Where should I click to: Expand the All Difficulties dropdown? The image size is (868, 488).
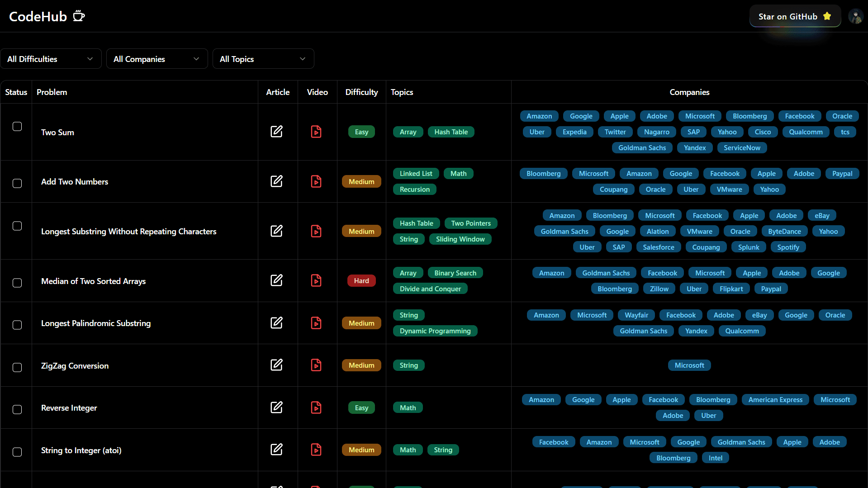(x=51, y=59)
